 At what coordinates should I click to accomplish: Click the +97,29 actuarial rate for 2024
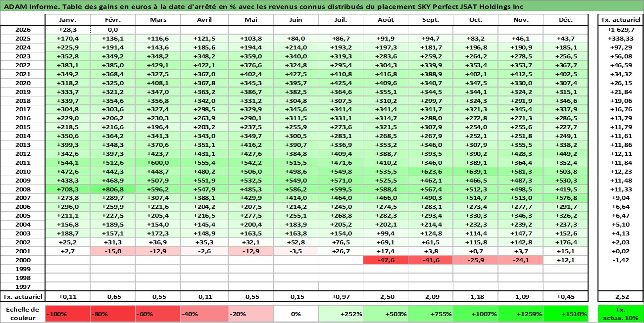621,47
